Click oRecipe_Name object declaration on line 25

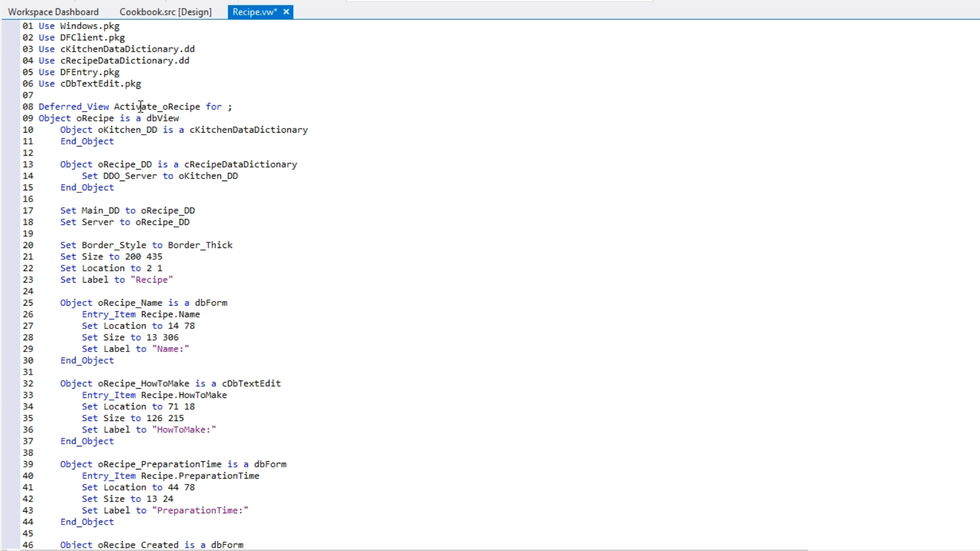[x=130, y=303]
